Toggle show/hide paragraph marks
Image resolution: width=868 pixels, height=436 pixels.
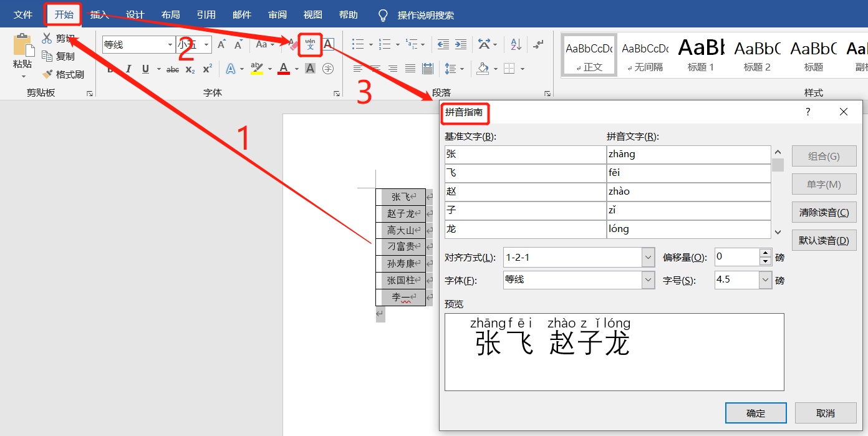539,44
